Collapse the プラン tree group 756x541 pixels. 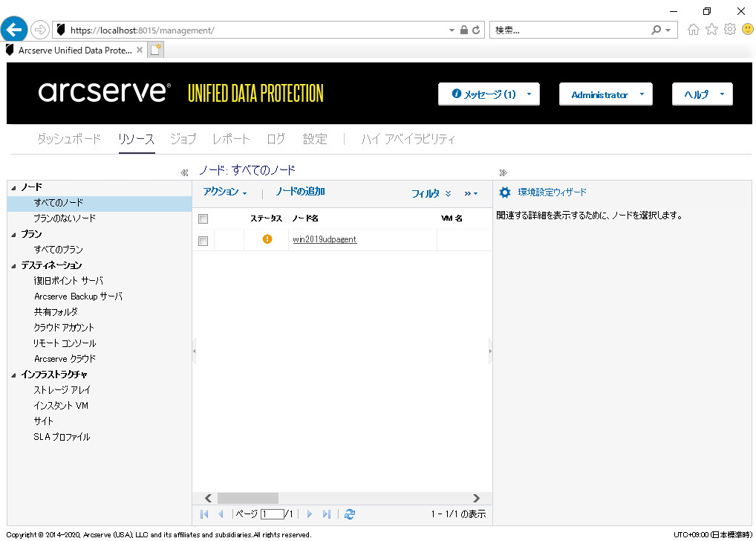click(13, 235)
